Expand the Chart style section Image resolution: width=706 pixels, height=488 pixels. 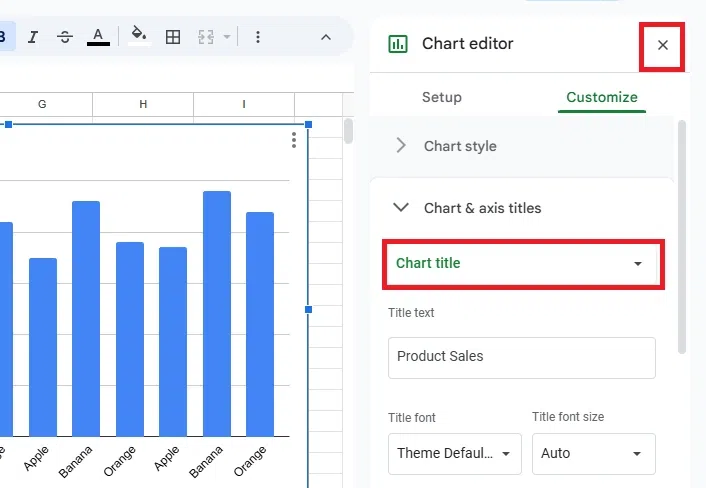click(x=460, y=146)
